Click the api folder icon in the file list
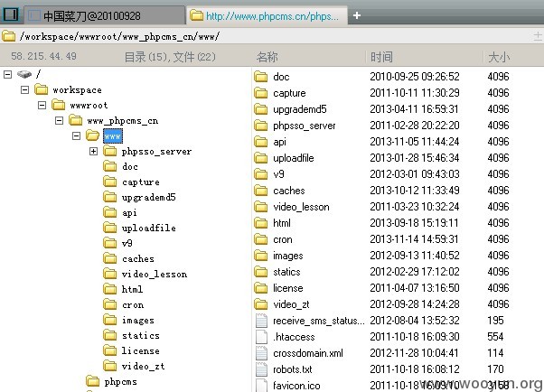 (x=261, y=142)
